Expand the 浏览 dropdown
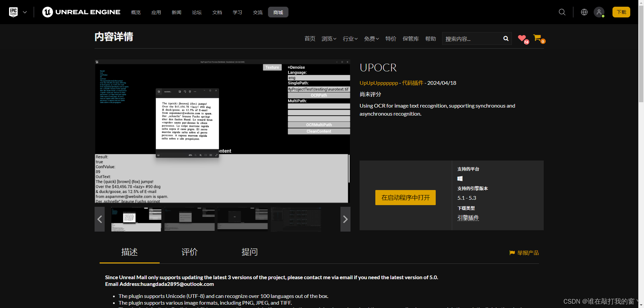This screenshot has width=644, height=308. [x=329, y=39]
